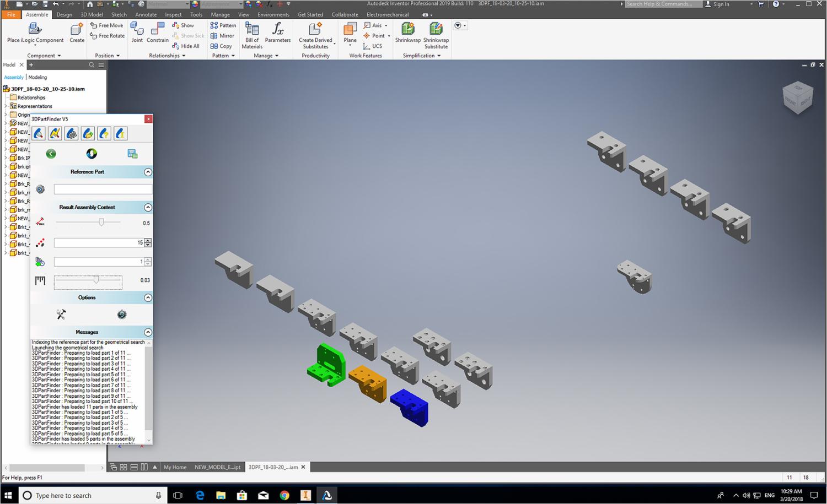Switch browser to Modeling view
This screenshot has height=504, width=827.
pos(37,77)
